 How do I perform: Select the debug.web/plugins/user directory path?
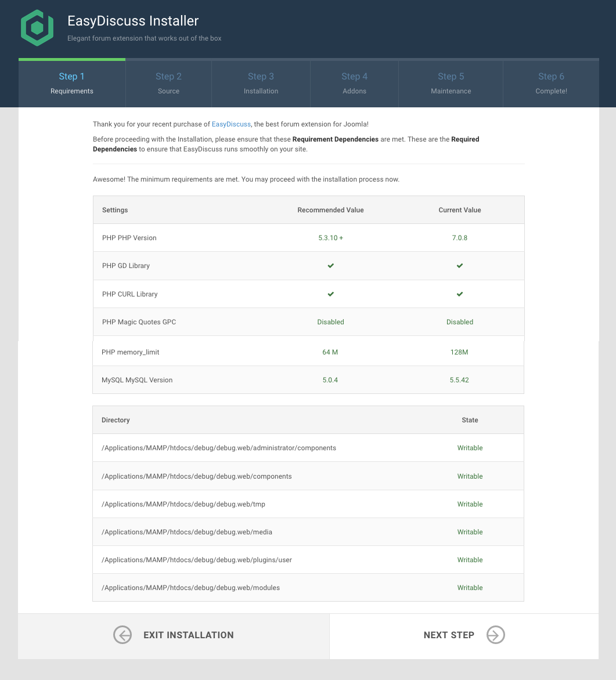click(197, 560)
